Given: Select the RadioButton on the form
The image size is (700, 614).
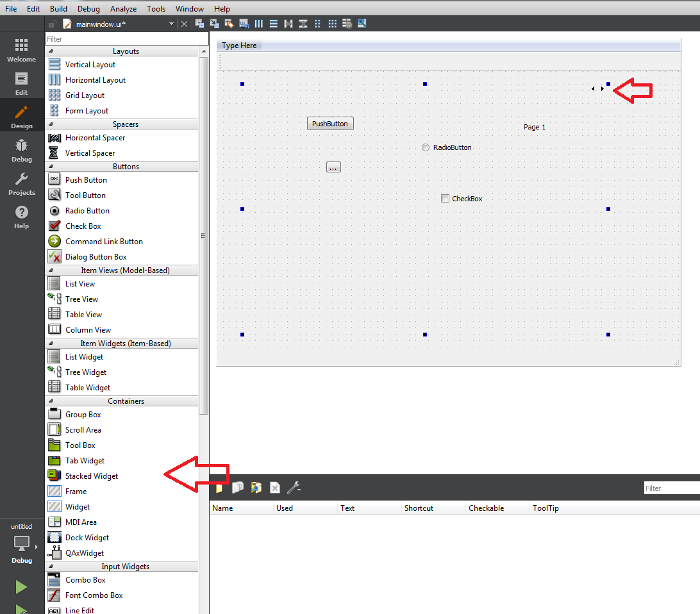Looking at the screenshot, I should (447, 147).
